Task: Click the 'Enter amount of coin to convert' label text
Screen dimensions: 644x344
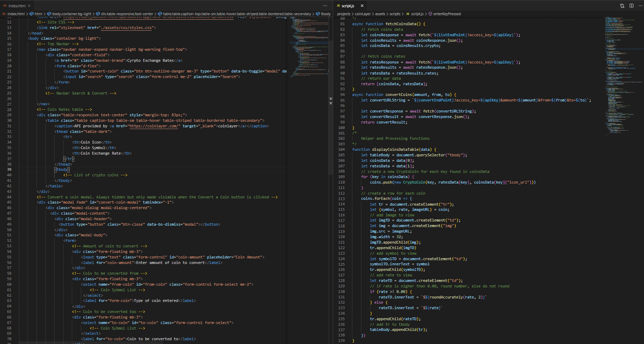Action: (170, 263)
